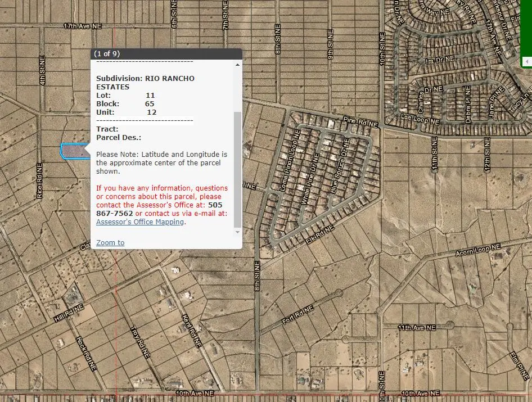Screen dimensions: 532x402
Task: Click the Zoom to link
Action: pyautogui.click(x=110, y=243)
